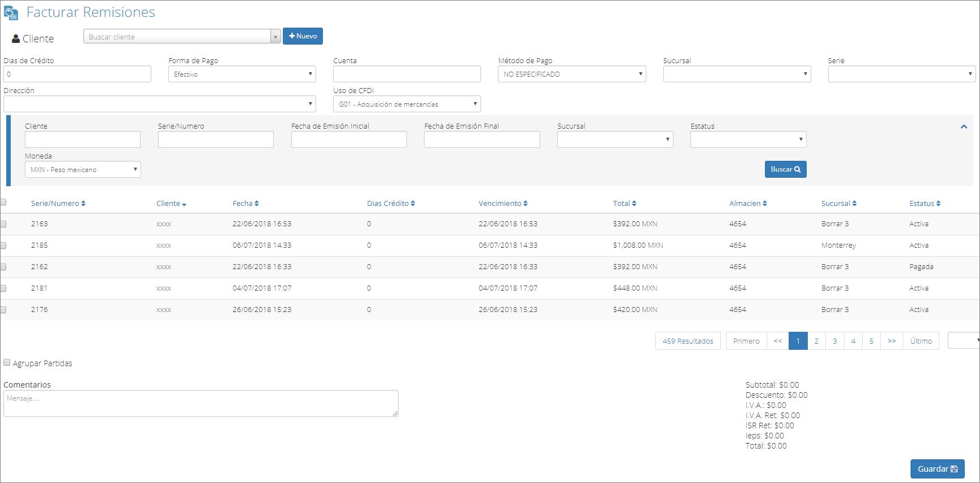The height and width of the screenshot is (483, 980).
Task: Go to previous page with <<
Action: 778,341
